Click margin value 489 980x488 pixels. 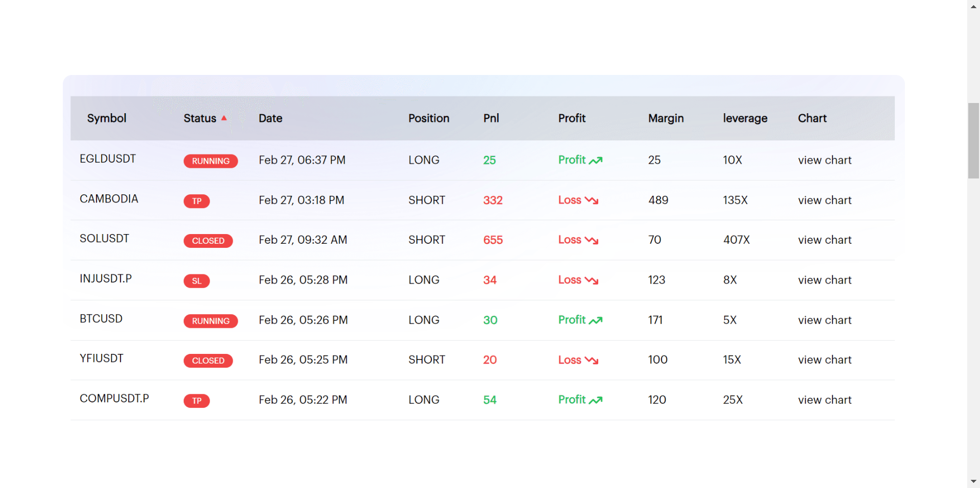pyautogui.click(x=658, y=200)
